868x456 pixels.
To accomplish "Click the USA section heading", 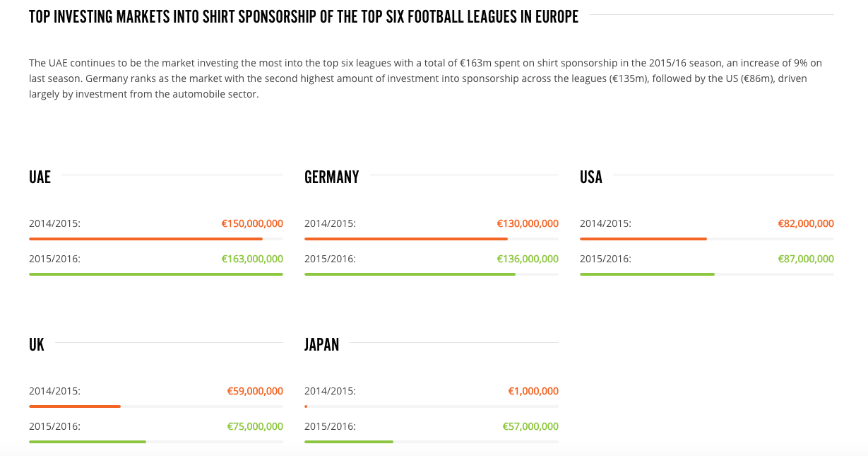I will pos(591,177).
